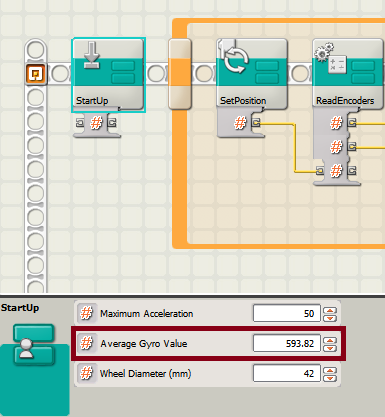This screenshot has height=417, width=385.
Task: Click the Average Gyro Value hash icon
Action: pyautogui.click(x=86, y=343)
